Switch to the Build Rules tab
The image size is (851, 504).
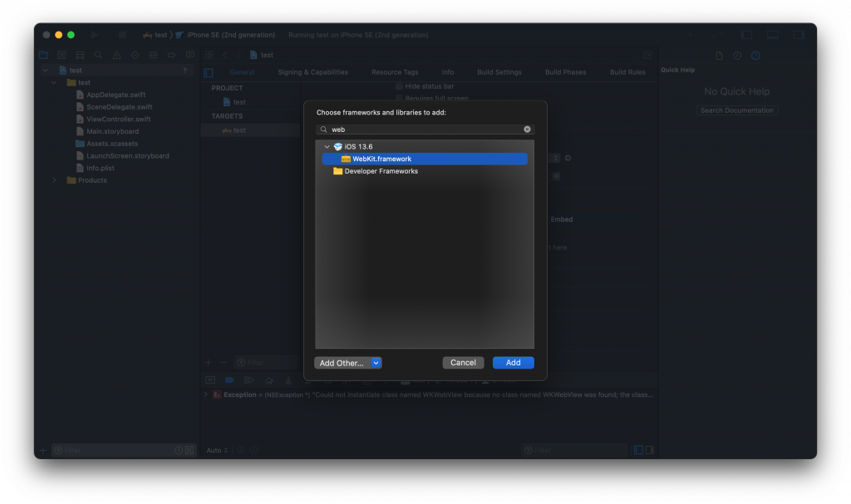(x=627, y=72)
